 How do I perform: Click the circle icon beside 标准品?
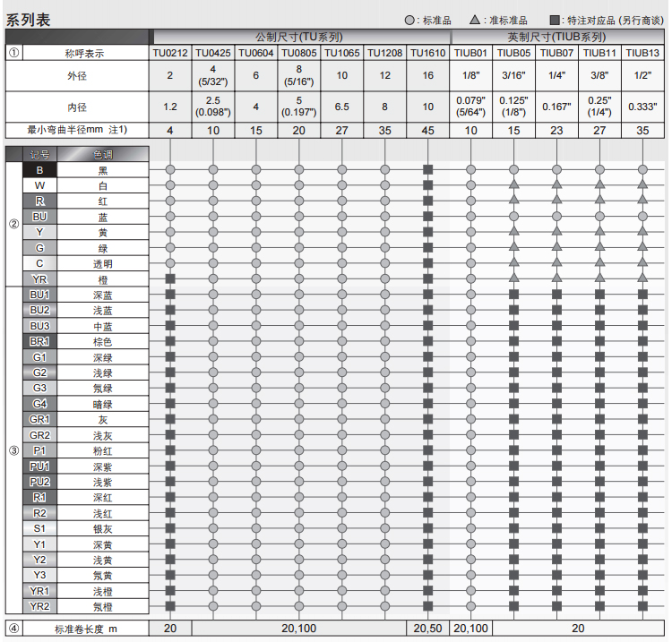coord(409,20)
